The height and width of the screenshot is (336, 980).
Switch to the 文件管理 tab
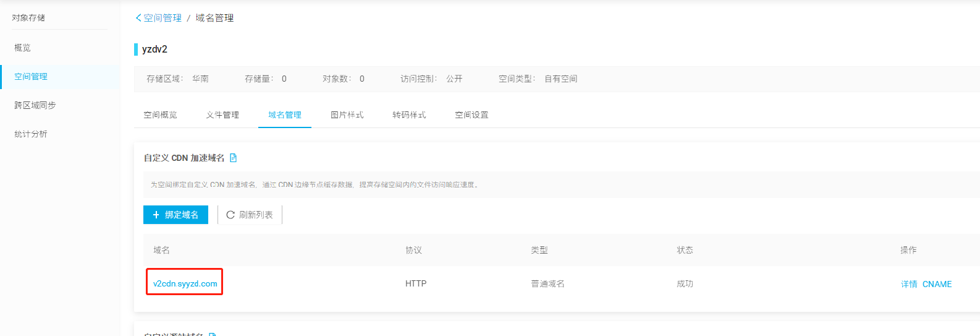pos(222,115)
